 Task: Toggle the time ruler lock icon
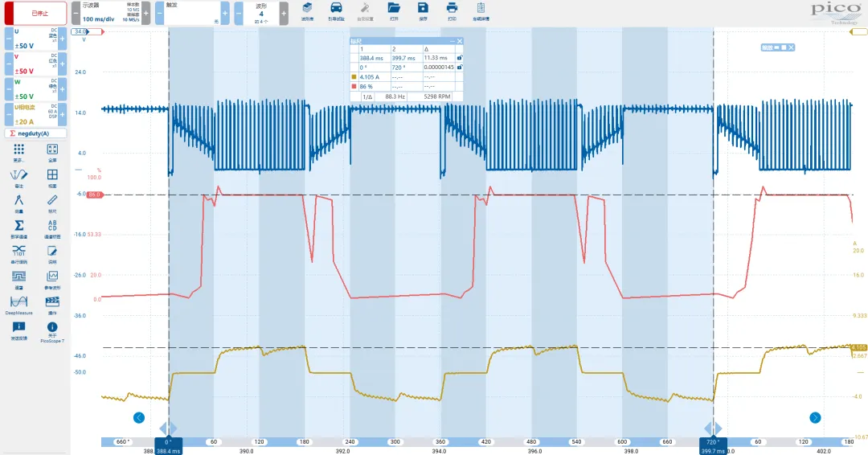click(x=459, y=58)
